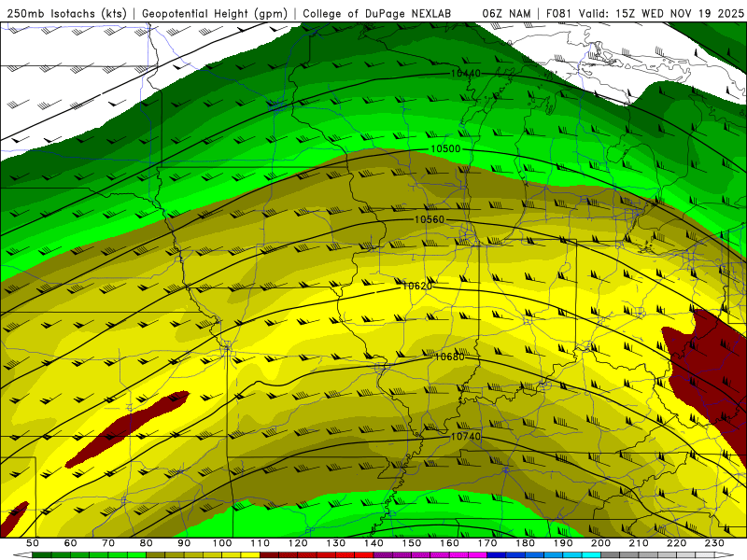Click the 180 value on the color scale
747x560 pixels.
(525, 543)
